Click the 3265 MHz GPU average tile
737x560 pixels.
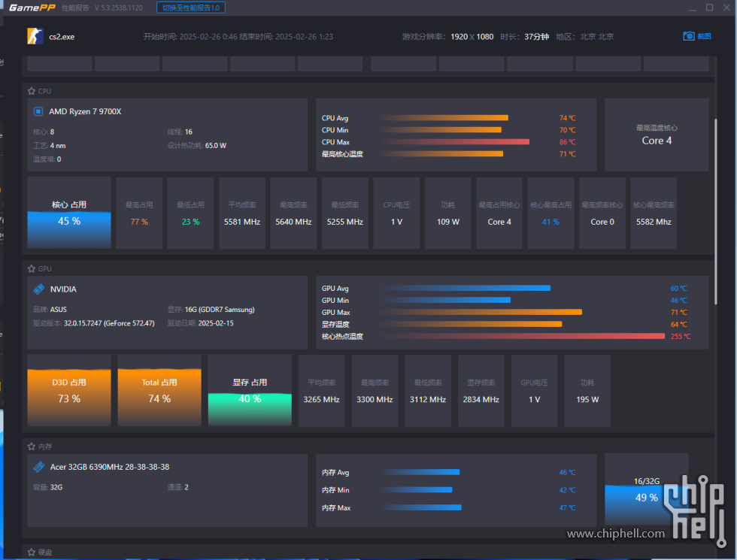click(x=322, y=390)
